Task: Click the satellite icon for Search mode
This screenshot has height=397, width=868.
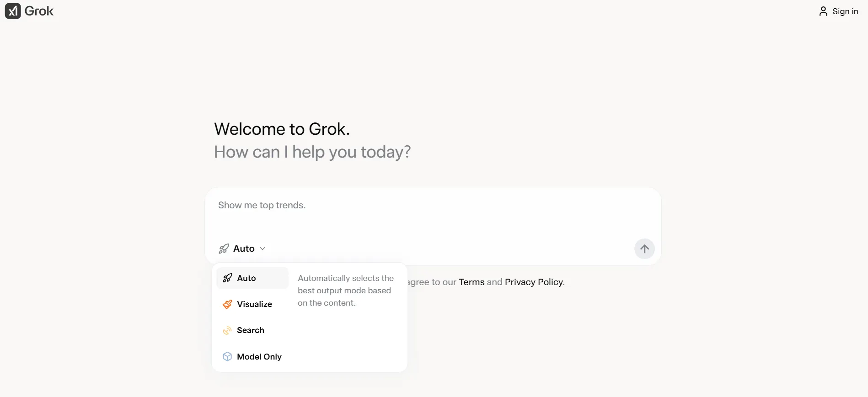Action: click(x=227, y=330)
